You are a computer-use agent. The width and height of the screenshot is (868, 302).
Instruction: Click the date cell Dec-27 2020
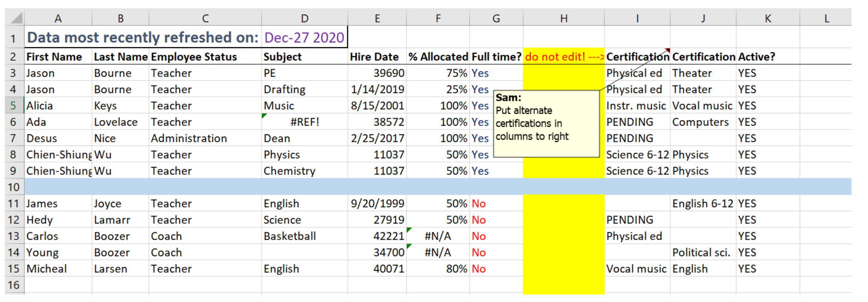pyautogui.click(x=304, y=38)
